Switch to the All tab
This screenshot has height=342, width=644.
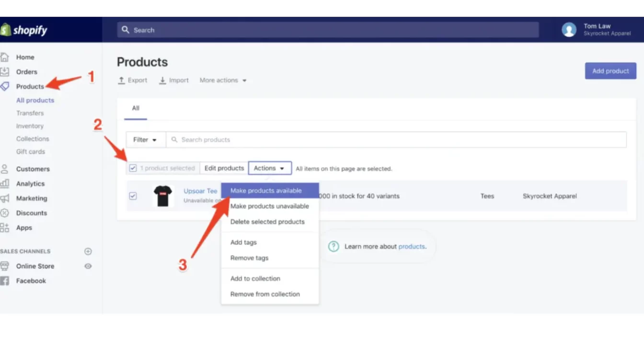pos(136,108)
